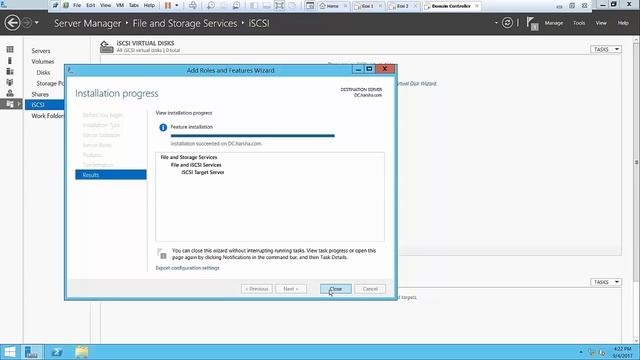This screenshot has height=360, width=640.
Task: Click the Results step in wizard sidebar
Action: pos(111,175)
